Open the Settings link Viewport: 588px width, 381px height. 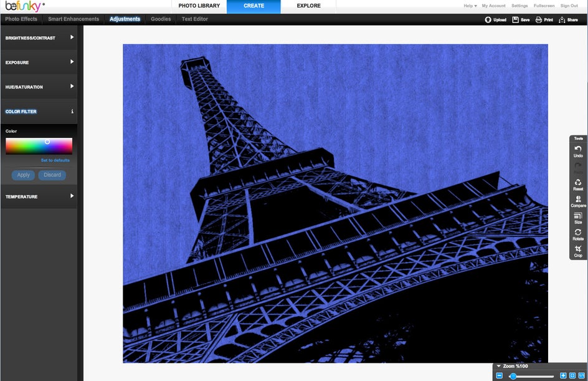coord(519,6)
